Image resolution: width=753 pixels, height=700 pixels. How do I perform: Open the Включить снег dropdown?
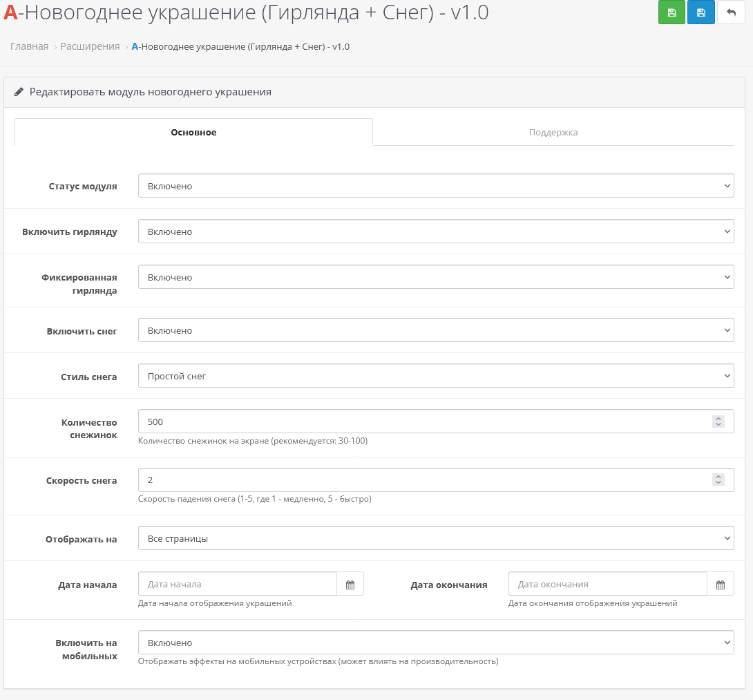436,330
